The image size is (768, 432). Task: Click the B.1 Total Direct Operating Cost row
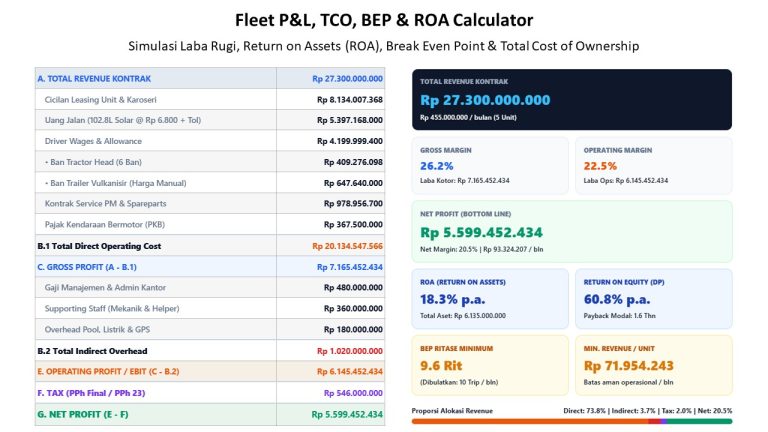coord(210,246)
